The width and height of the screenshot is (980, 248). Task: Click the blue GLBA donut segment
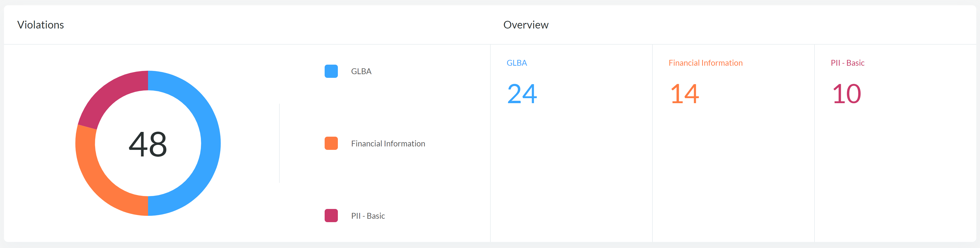(x=210, y=143)
